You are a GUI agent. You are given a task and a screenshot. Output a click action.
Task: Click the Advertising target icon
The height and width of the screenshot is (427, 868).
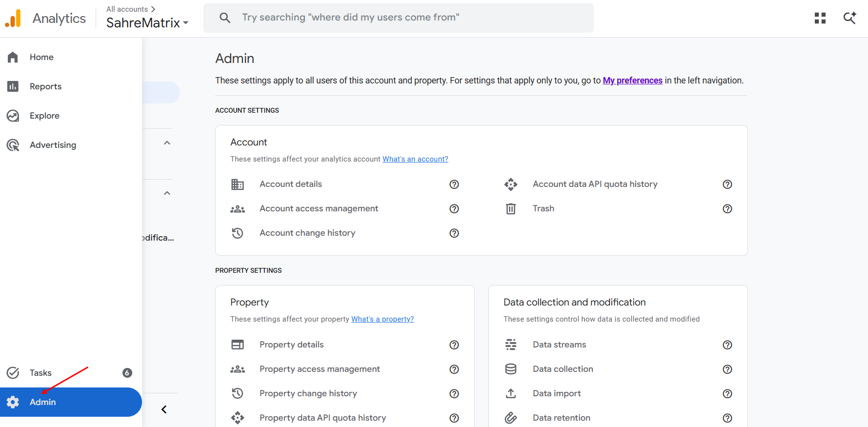tap(13, 145)
